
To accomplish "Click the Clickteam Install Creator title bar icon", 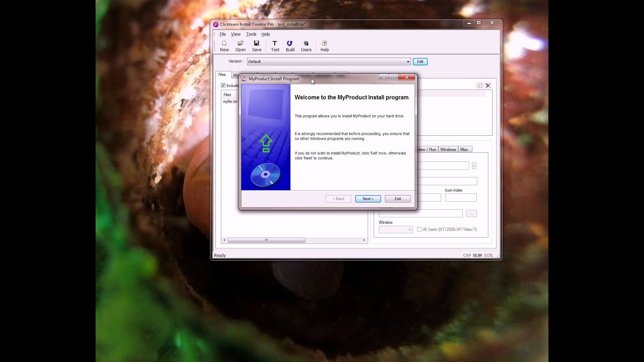I will (216, 24).
